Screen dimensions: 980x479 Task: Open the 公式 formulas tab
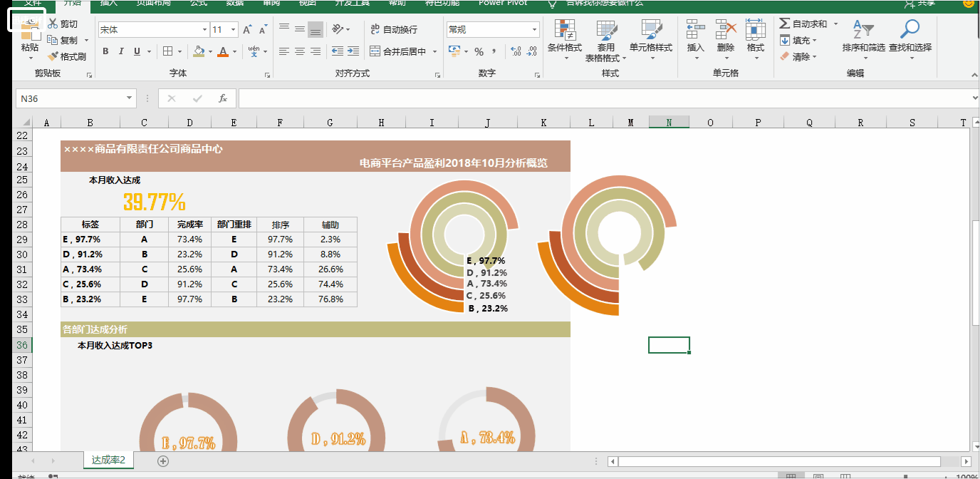(x=199, y=3)
